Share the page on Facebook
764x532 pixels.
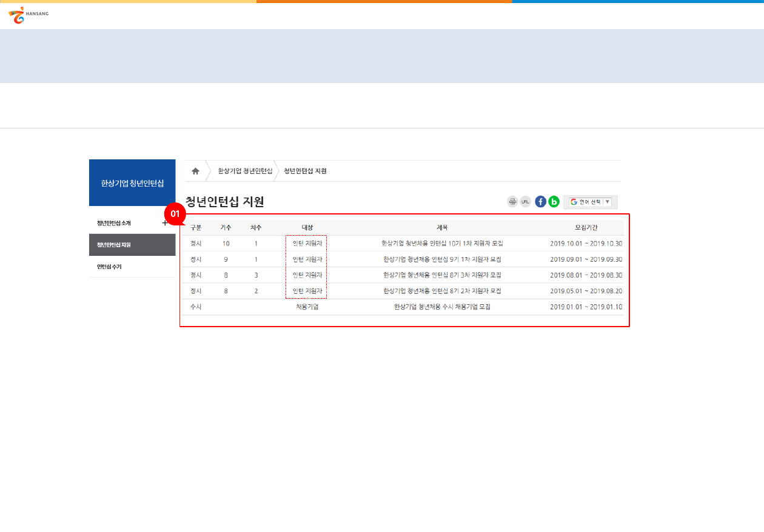[540, 202]
